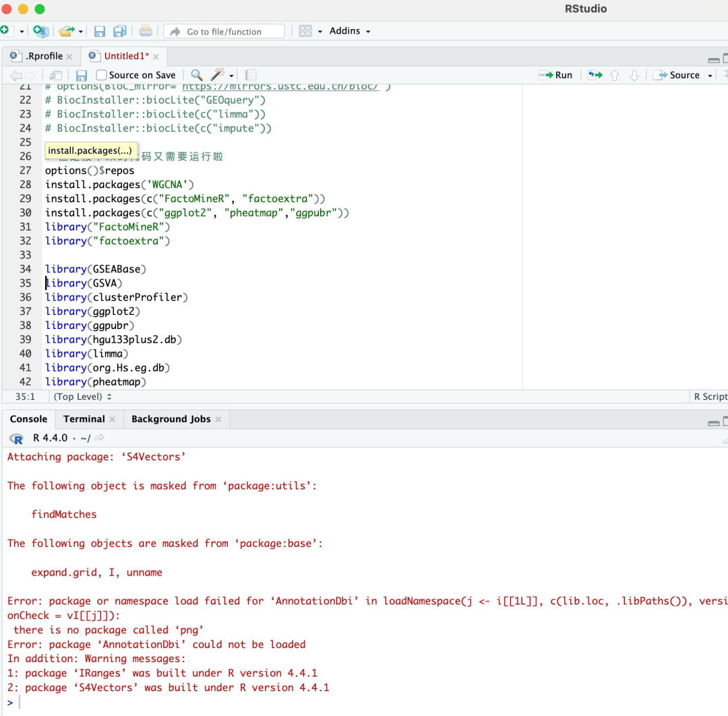Expand the (Top Level) scope selector

[x=82, y=397]
